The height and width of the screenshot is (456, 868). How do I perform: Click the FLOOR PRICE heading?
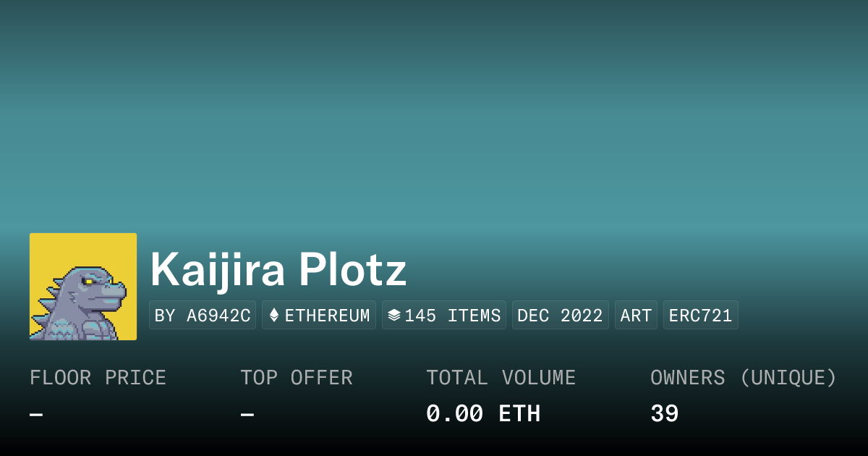(98, 378)
